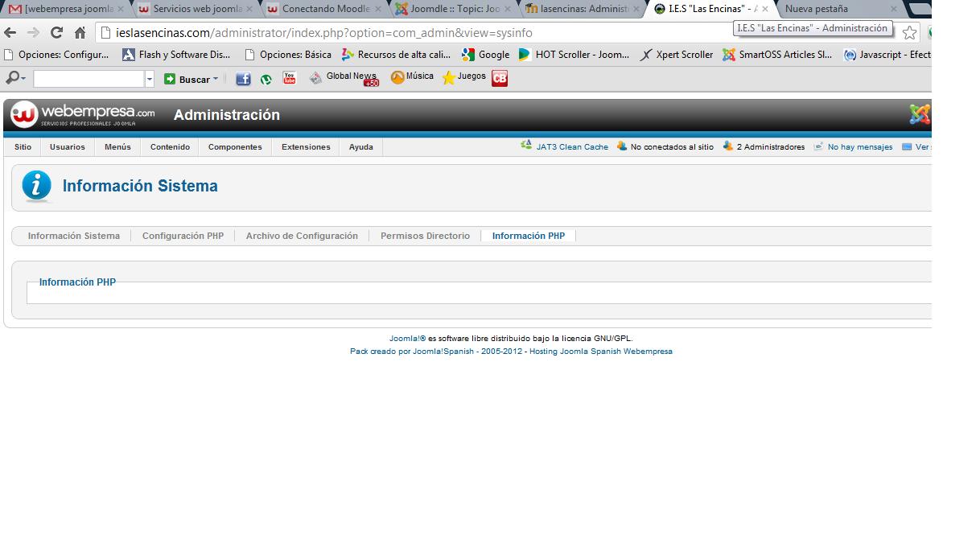Go to the browser home page icon
Image resolution: width=980 pixels, height=543 pixels.
point(80,33)
